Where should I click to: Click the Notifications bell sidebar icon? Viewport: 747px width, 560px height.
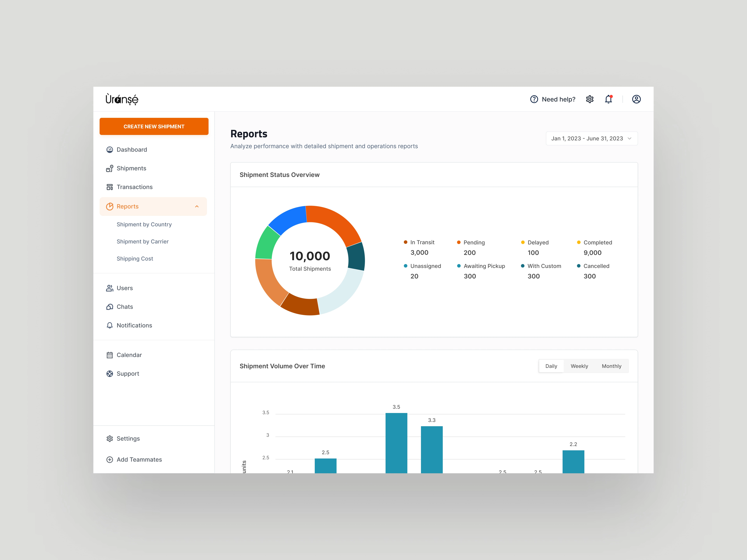tap(110, 325)
